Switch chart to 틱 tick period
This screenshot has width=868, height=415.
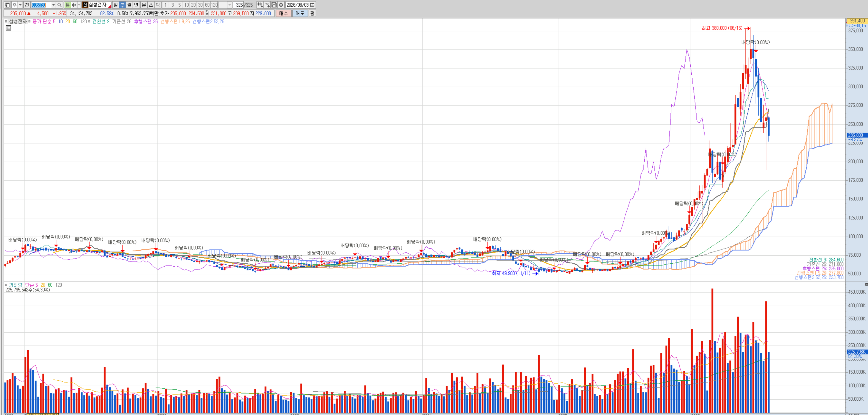pos(158,5)
